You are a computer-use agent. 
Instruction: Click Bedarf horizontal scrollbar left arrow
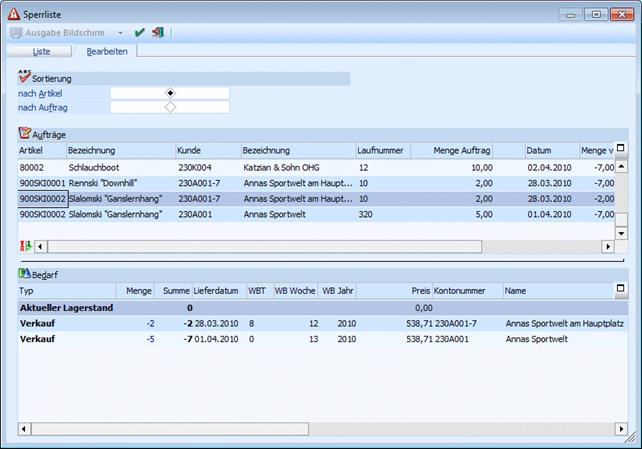[24, 429]
